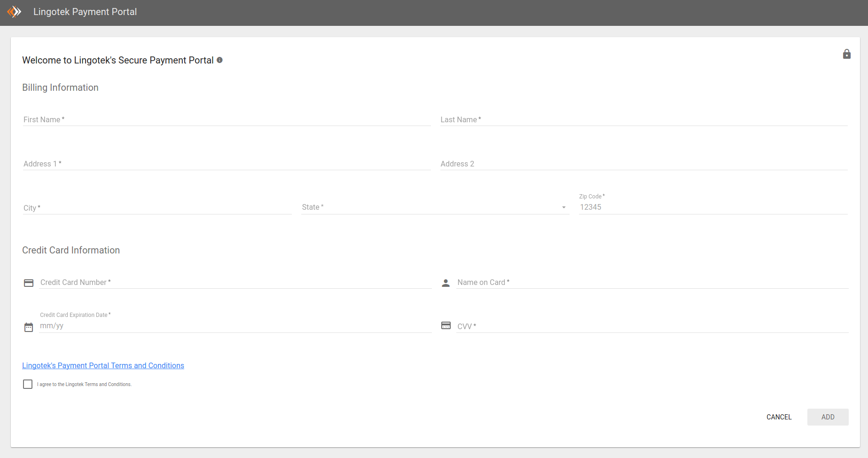Click the State dropdown arrow
Image resolution: width=868 pixels, height=458 pixels.
click(563, 207)
